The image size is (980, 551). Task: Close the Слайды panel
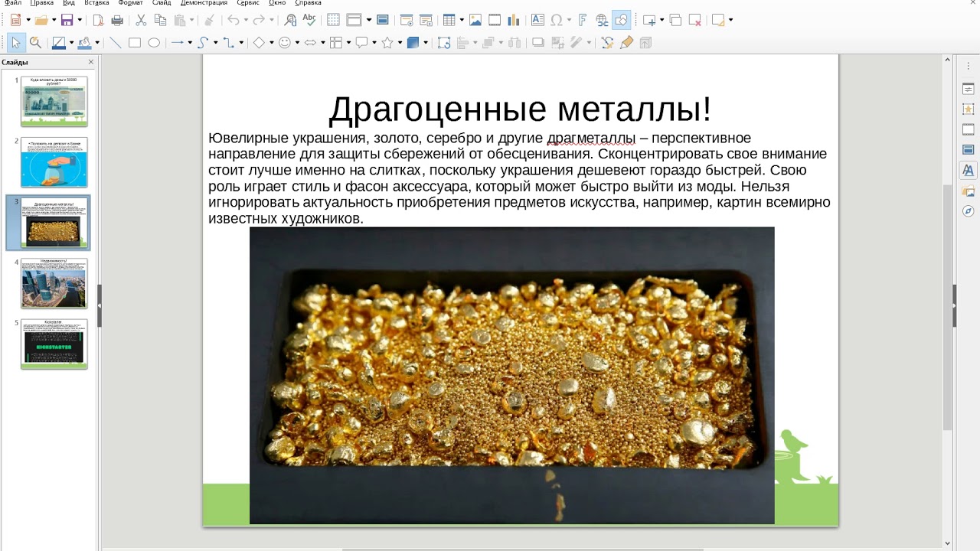(91, 62)
